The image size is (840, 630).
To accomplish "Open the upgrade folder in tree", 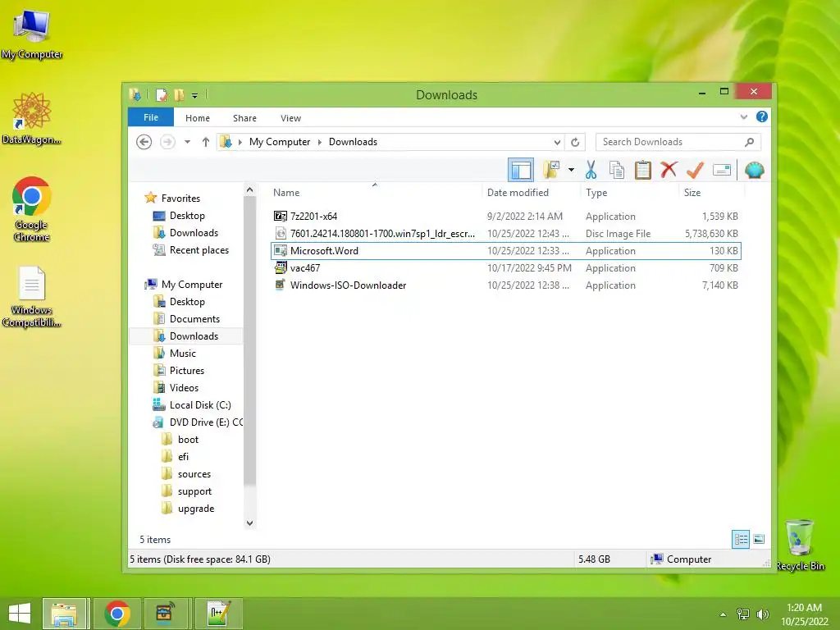I will tap(195, 509).
